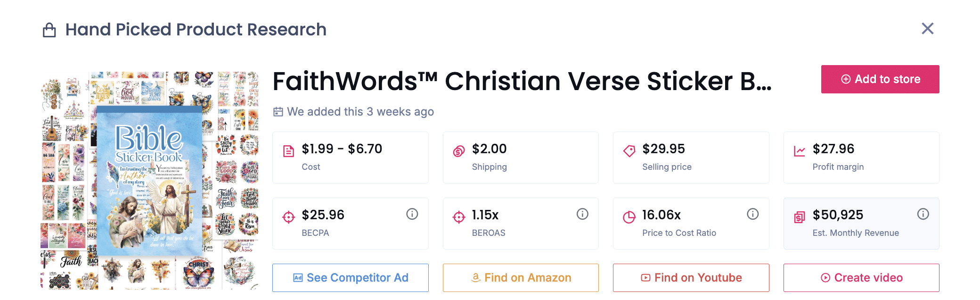Add this product to store
This screenshot has width=980, height=300.
click(880, 79)
